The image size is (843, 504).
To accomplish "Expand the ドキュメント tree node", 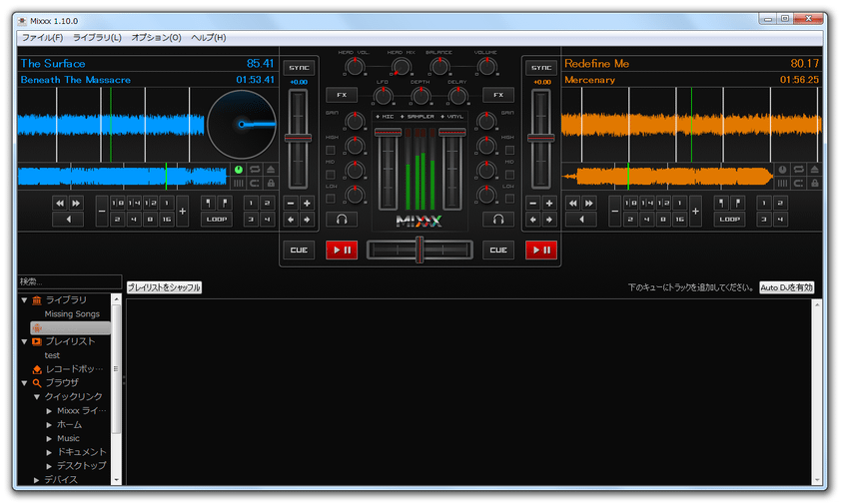I will (x=49, y=453).
